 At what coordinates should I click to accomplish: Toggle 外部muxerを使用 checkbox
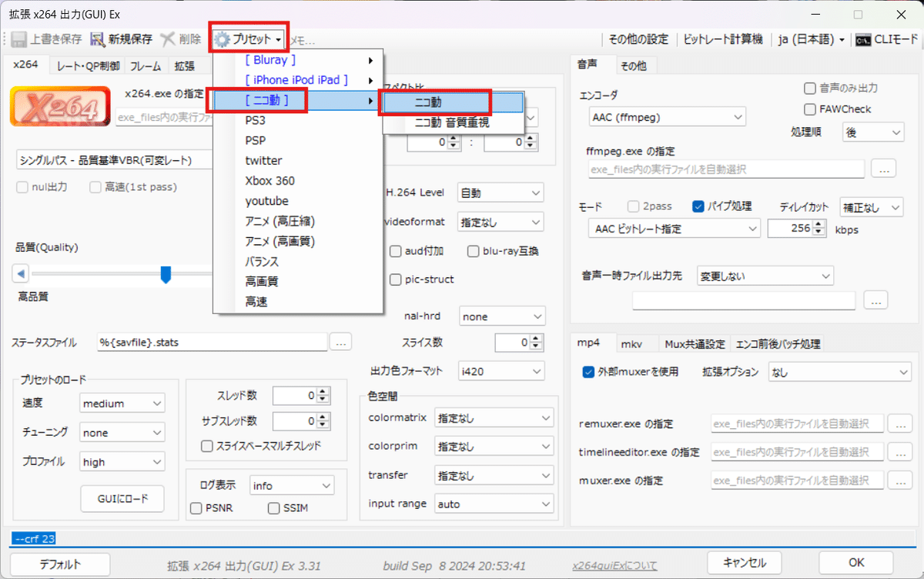tap(589, 372)
